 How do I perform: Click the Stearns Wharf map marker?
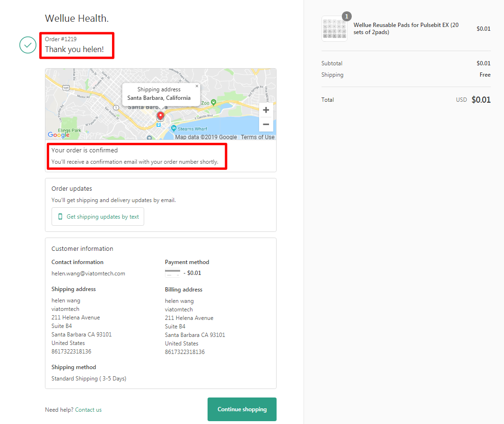(x=174, y=128)
